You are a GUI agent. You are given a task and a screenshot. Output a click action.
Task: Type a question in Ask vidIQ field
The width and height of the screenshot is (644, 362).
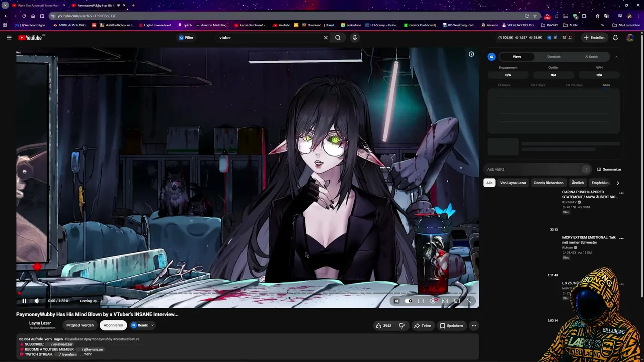click(536, 169)
